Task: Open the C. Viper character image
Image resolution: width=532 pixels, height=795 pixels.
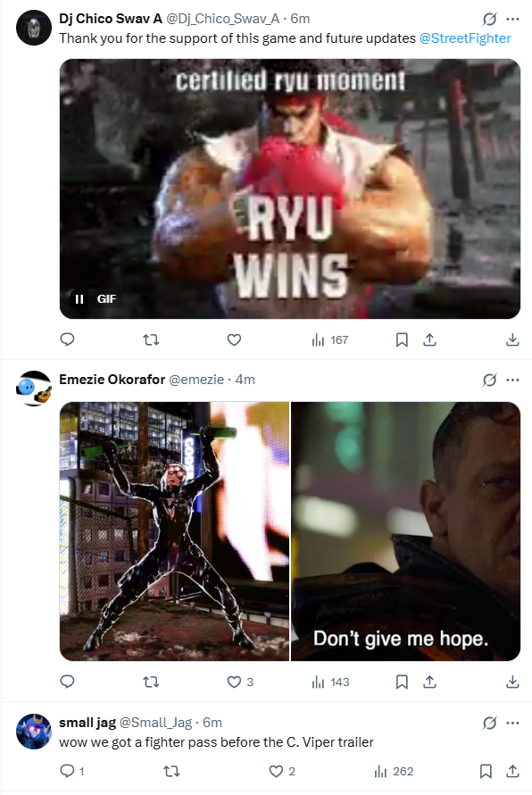Action: [x=174, y=531]
